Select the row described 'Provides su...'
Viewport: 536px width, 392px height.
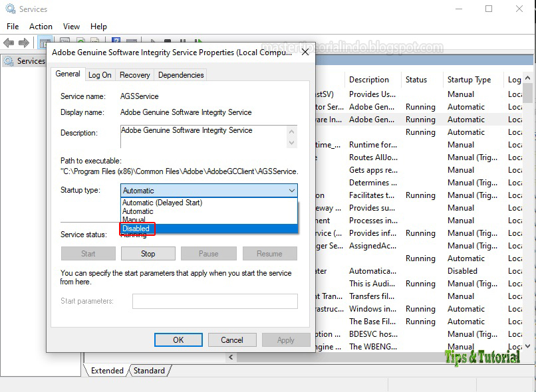419,208
